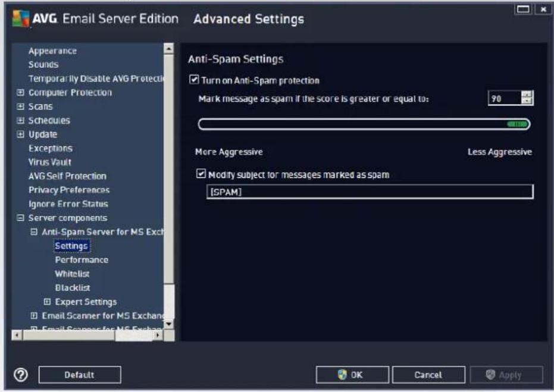Click the Cancel button
Screen dimensions: 554x392
click(x=428, y=375)
